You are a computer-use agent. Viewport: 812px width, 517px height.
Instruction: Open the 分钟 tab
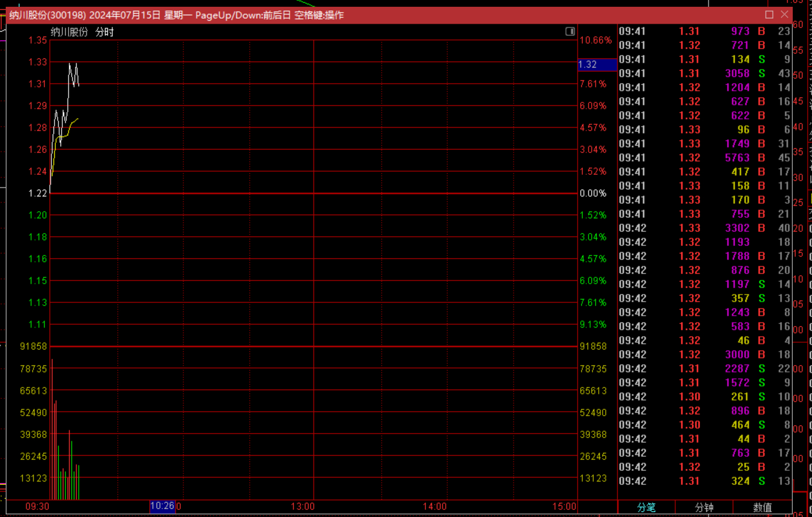(704, 507)
